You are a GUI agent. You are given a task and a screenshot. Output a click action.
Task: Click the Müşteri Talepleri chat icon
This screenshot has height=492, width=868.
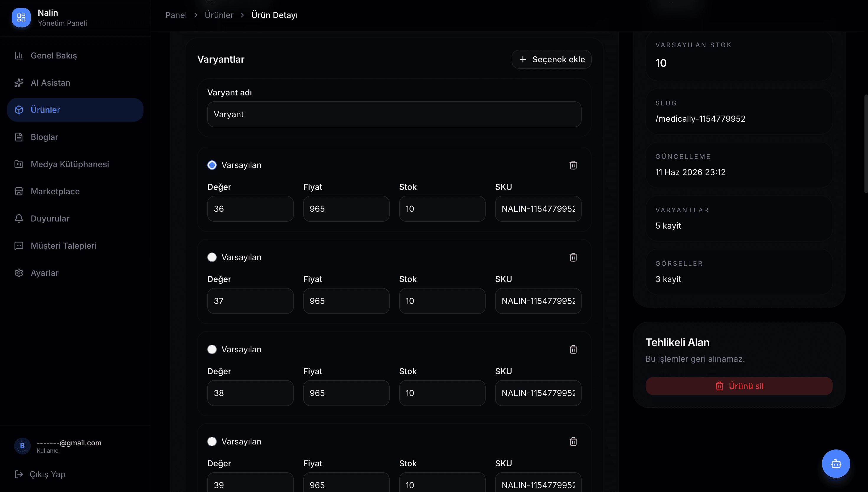click(19, 246)
